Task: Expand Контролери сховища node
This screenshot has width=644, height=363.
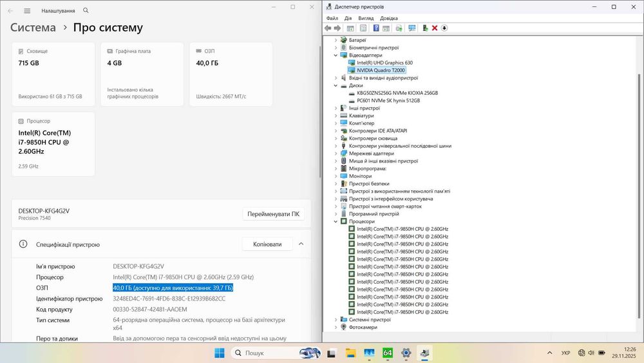Action: point(336,138)
